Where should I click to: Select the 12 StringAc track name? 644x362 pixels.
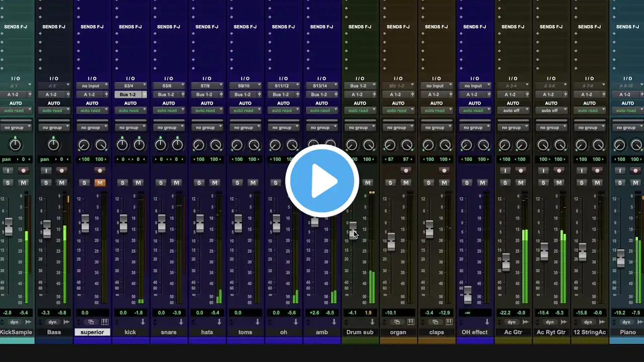point(589,332)
